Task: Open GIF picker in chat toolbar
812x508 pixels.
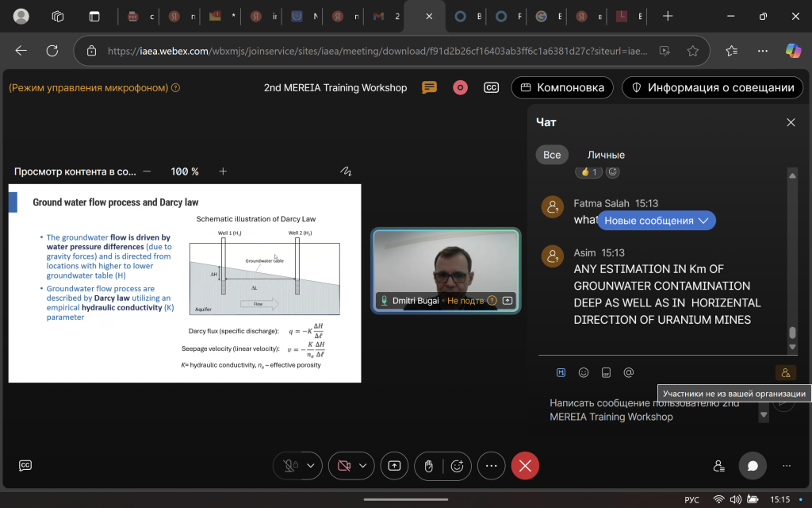Action: [x=606, y=372]
